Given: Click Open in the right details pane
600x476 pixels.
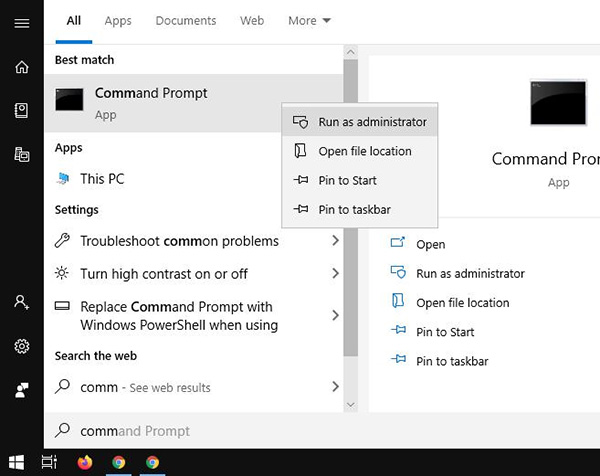Looking at the screenshot, I should pos(430,244).
